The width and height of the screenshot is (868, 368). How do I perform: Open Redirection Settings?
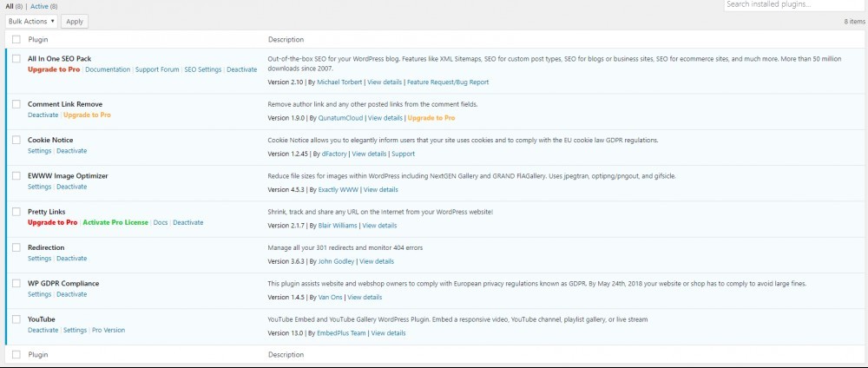pyautogui.click(x=39, y=259)
